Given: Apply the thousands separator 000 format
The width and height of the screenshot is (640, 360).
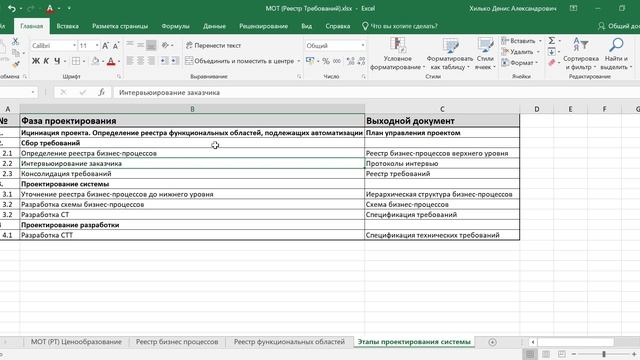Looking at the screenshot, I should pos(337,61).
